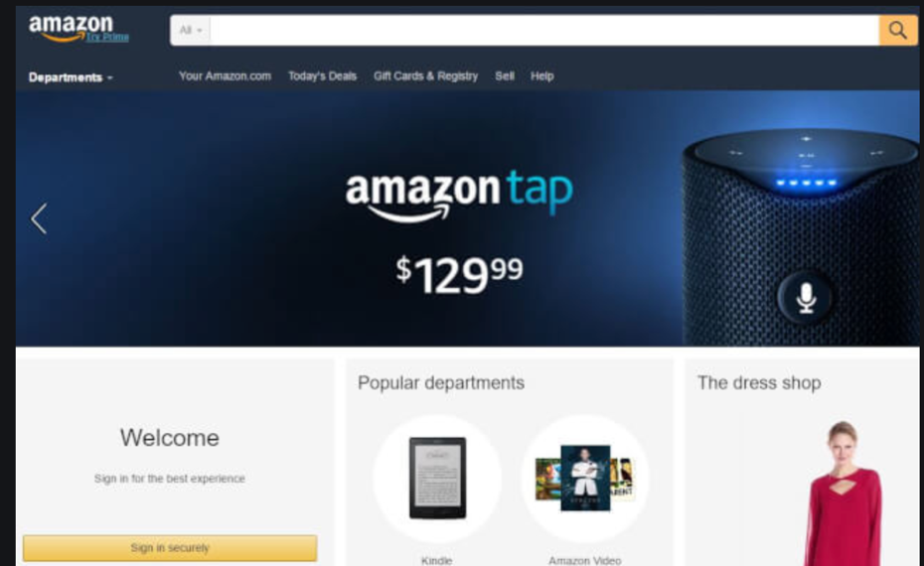Click the $129.99 price in banner
The image size is (924, 566).
459,274
